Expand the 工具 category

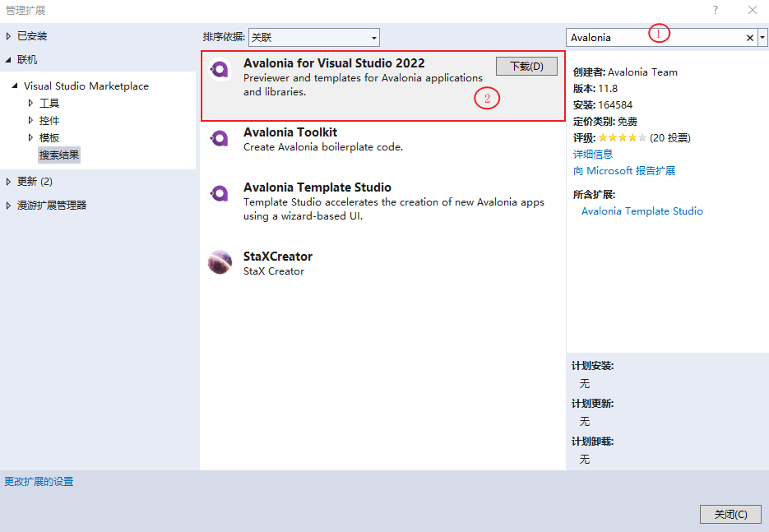click(30, 103)
